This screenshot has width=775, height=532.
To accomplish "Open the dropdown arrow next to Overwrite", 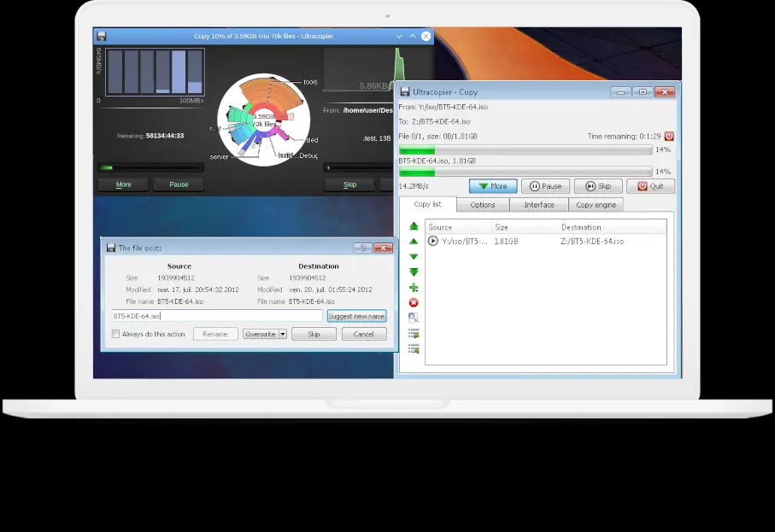I will click(x=283, y=335).
